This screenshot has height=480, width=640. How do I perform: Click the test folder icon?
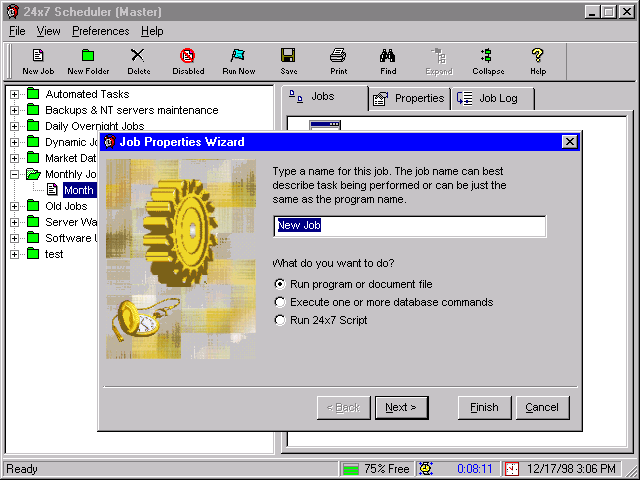pos(33,254)
